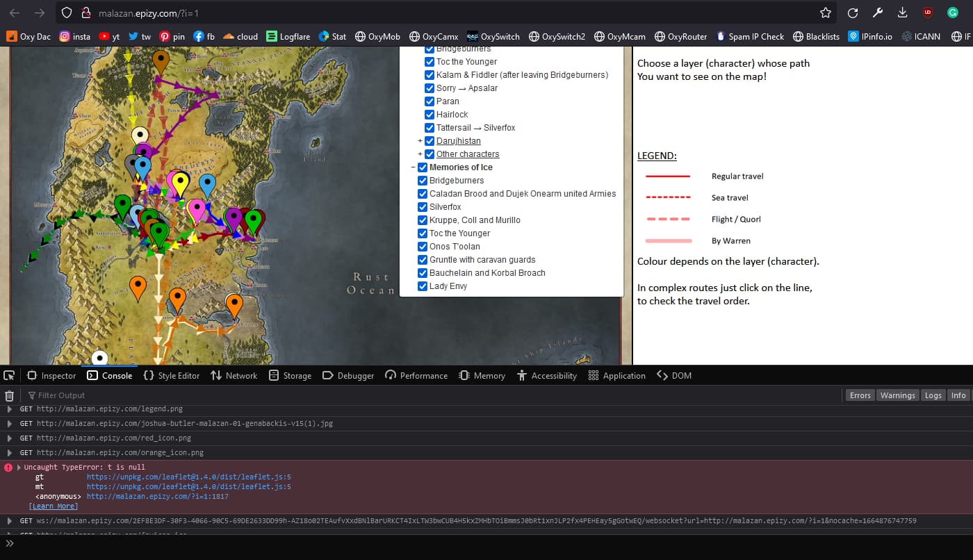Open the Debugger tab
The width and height of the screenshot is (973, 560).
point(347,375)
